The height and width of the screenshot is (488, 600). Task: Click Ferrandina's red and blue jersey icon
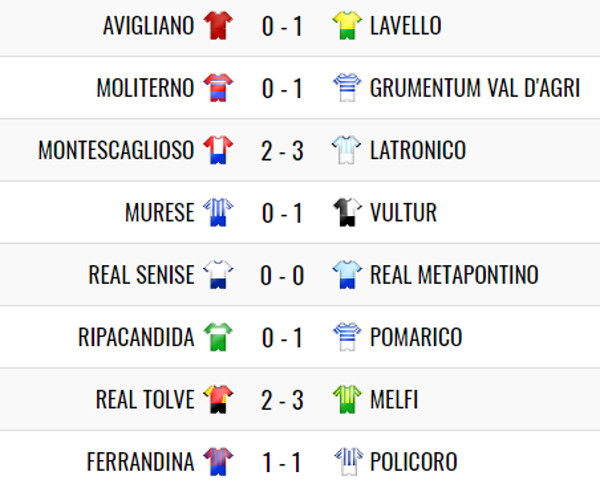point(218,462)
